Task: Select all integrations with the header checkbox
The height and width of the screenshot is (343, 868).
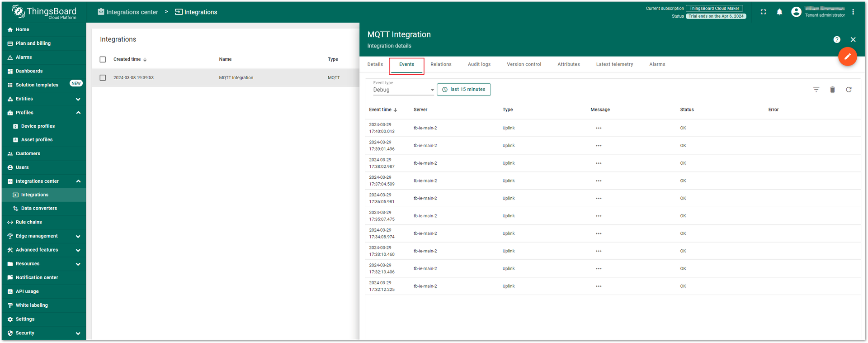Action: tap(103, 59)
